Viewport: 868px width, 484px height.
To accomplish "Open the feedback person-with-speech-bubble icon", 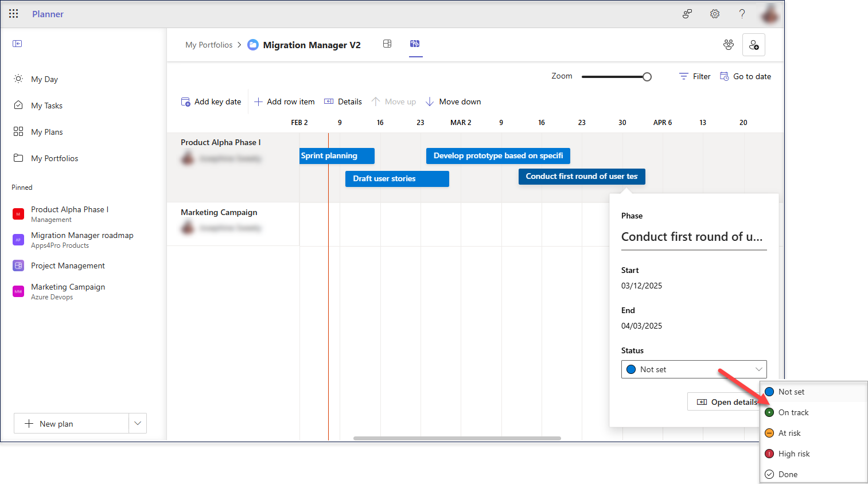I will click(687, 13).
